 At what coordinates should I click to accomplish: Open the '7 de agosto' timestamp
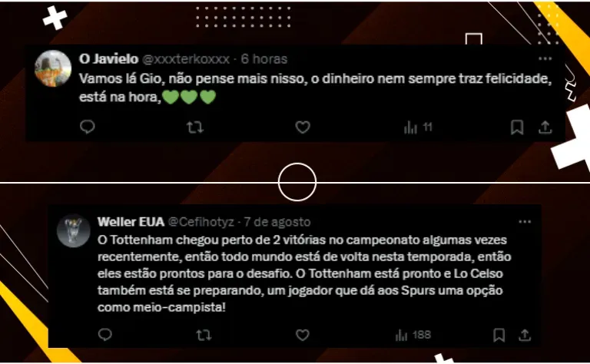277,222
